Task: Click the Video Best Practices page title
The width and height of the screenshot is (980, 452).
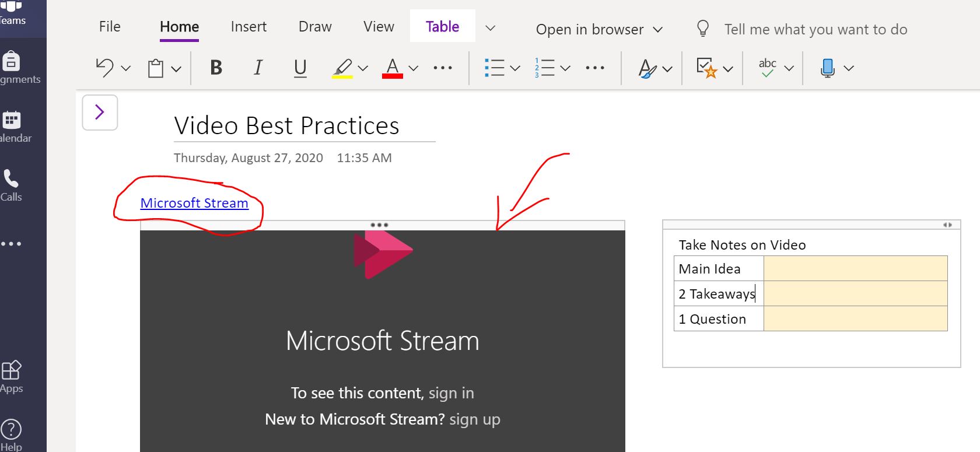Action: coord(286,125)
